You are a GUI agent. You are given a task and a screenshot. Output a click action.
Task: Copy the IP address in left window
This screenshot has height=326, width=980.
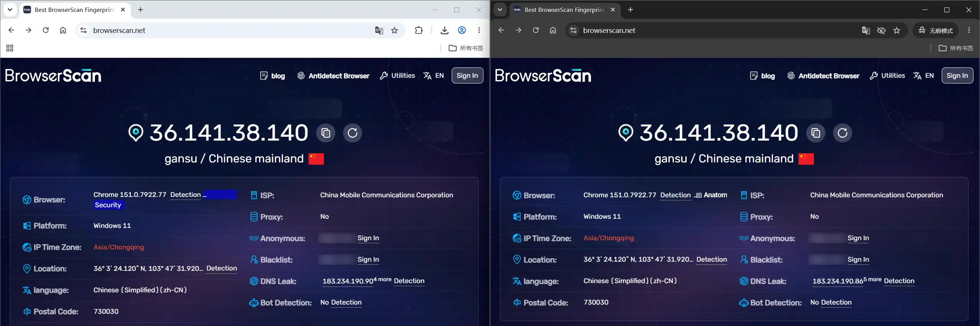(x=326, y=133)
